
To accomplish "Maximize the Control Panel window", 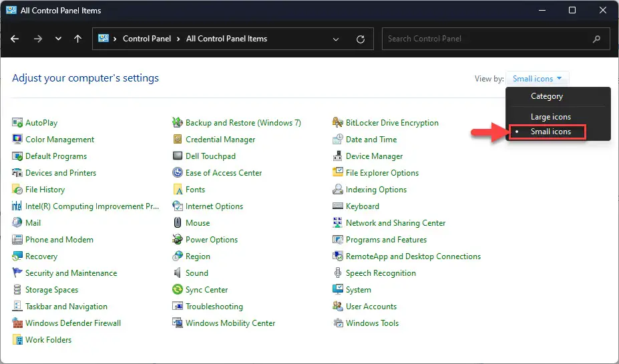I will tap(572, 10).
